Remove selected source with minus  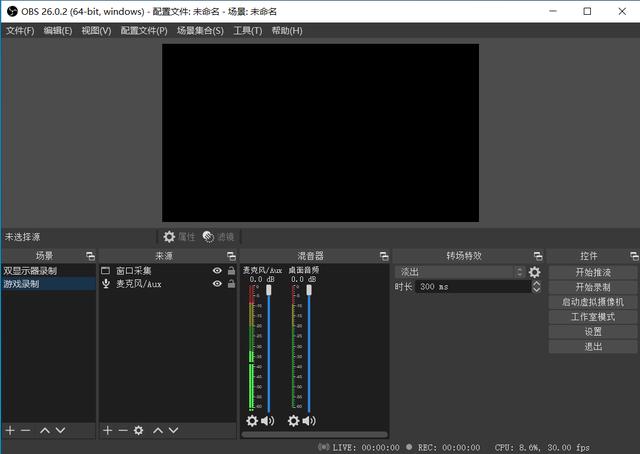pyautogui.click(x=123, y=430)
